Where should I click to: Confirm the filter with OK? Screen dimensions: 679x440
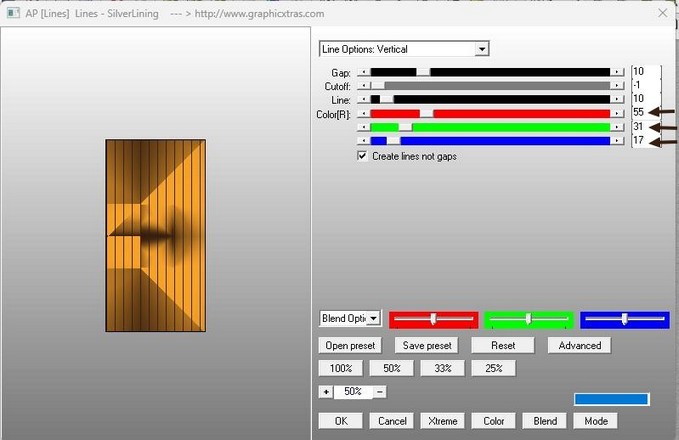click(341, 421)
